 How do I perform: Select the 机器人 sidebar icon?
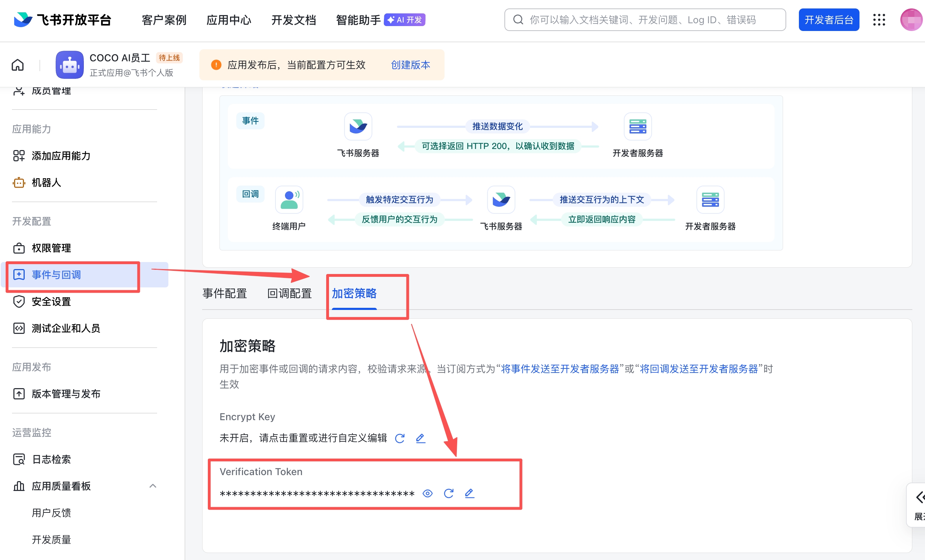[x=19, y=183]
